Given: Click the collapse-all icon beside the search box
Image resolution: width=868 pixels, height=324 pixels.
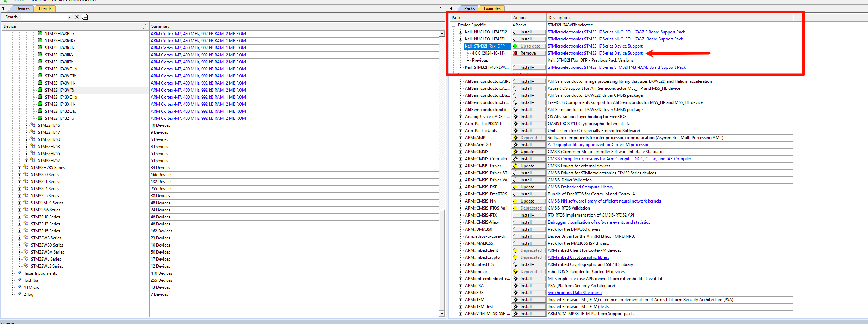Looking at the screenshot, I should click(x=85, y=17).
